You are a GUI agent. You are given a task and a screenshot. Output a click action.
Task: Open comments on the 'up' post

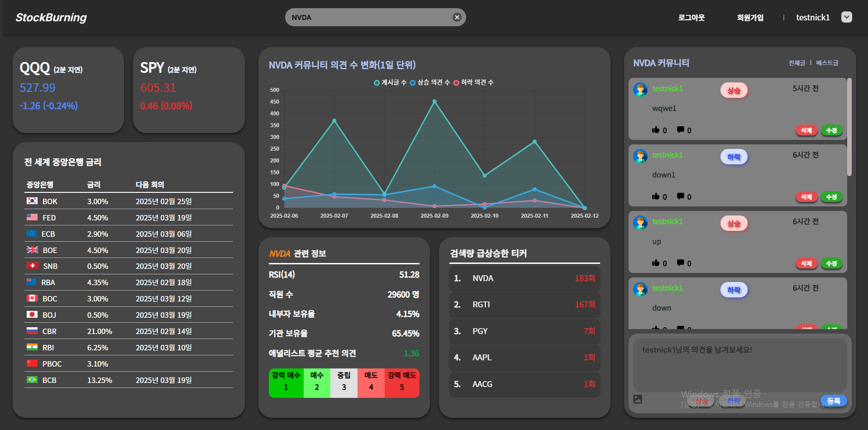[681, 263]
